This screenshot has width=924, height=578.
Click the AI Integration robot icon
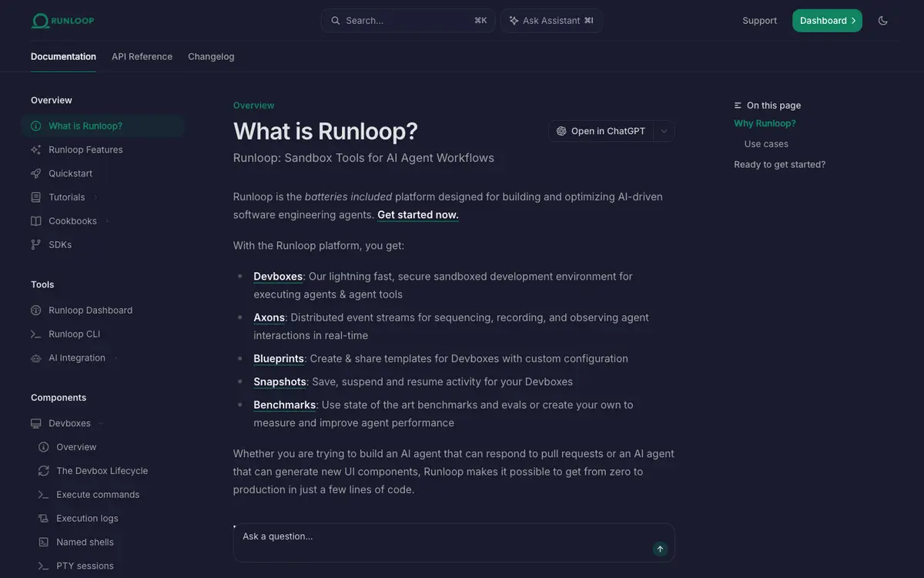coord(35,358)
